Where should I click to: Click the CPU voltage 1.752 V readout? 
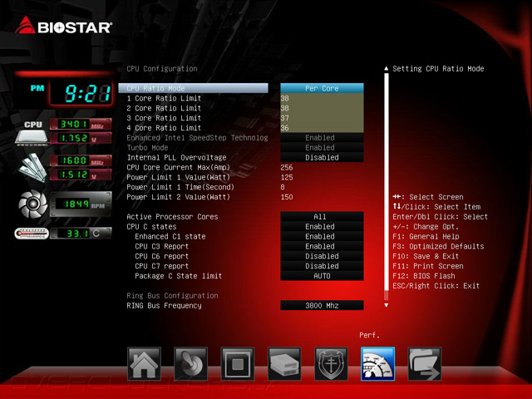pos(81,138)
